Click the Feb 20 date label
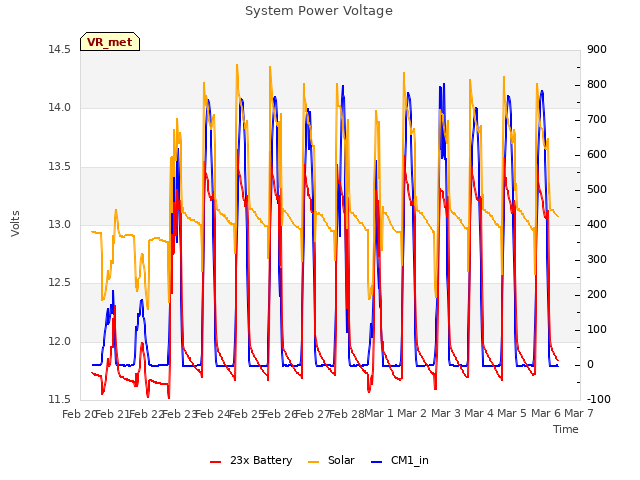Image resolution: width=640 pixels, height=480 pixels. pos(79,414)
